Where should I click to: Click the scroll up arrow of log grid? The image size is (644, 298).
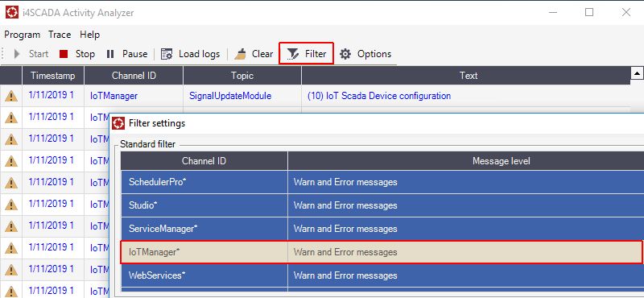637,73
